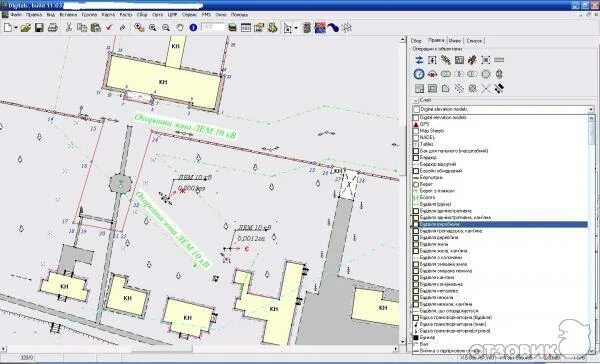Select the first Digital elevation models list row
Viewport: 600px width, 364px height.
501,118
